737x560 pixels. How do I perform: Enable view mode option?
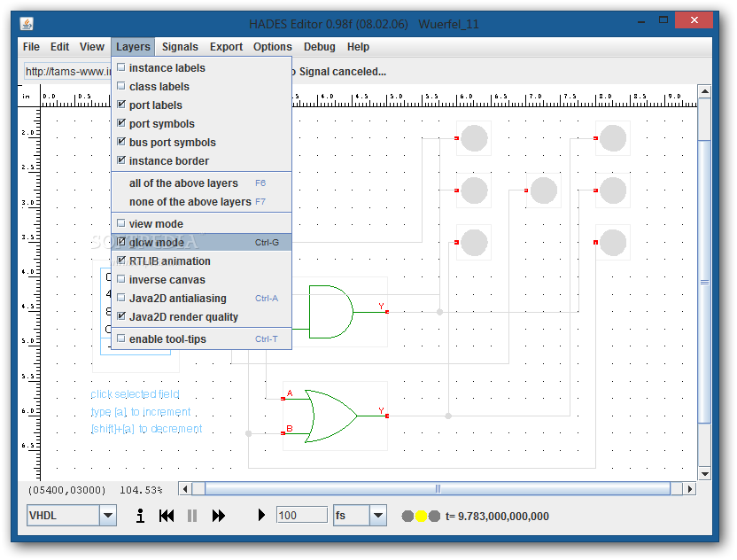click(x=201, y=224)
